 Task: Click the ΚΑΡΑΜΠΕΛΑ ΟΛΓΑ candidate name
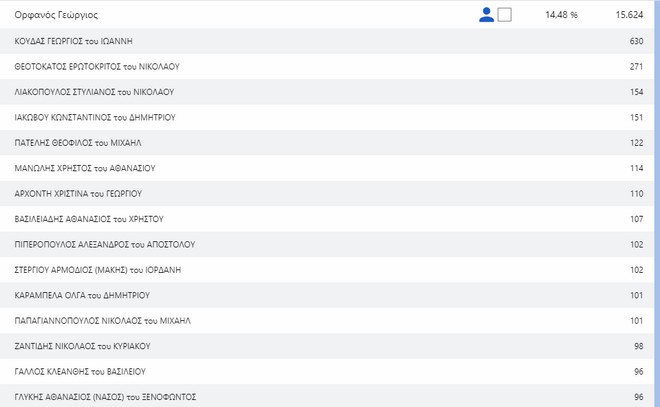(x=82, y=295)
